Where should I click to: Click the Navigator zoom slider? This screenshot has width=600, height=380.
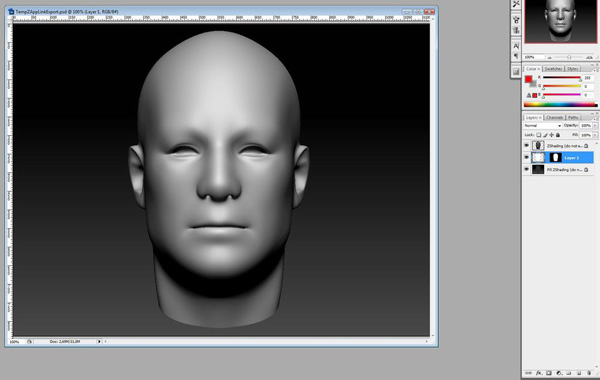coord(569,57)
